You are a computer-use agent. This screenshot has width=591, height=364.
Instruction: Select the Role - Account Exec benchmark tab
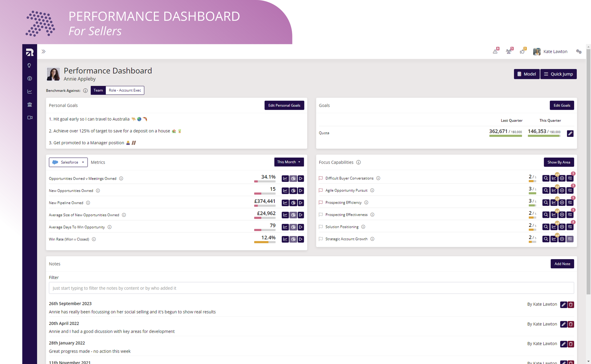click(124, 90)
